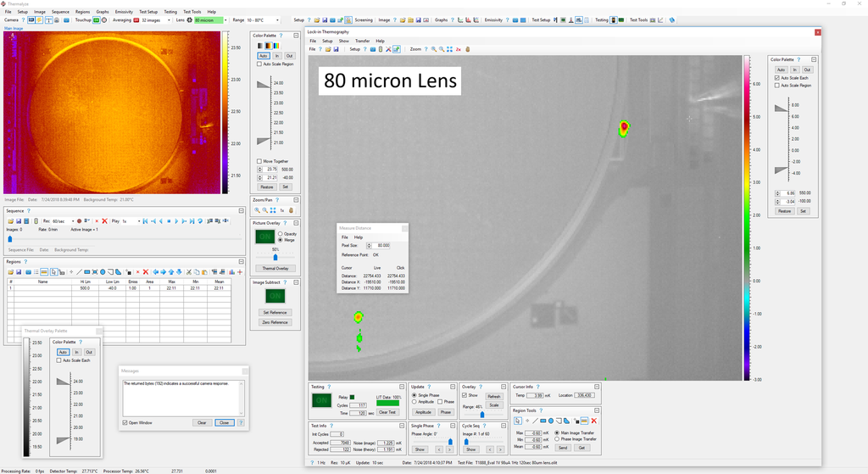Click the Picture Overlay 50% slider handle

pyautogui.click(x=275, y=257)
